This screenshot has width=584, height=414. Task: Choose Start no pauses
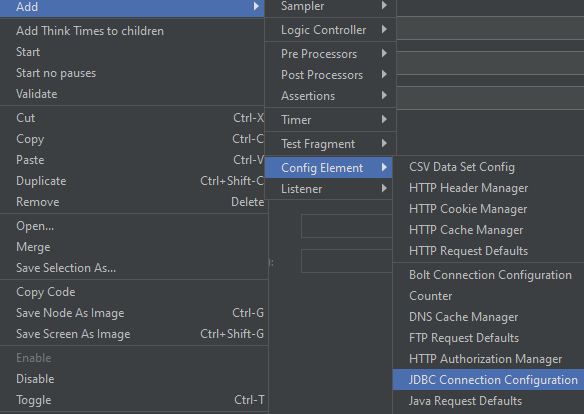pyautogui.click(x=132, y=73)
